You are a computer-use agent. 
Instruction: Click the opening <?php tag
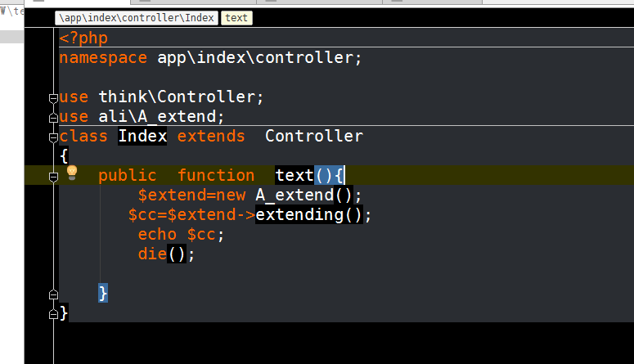(83, 38)
